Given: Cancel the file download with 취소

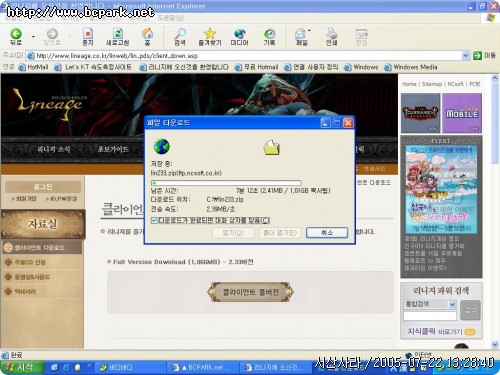Looking at the screenshot, I should [327, 232].
